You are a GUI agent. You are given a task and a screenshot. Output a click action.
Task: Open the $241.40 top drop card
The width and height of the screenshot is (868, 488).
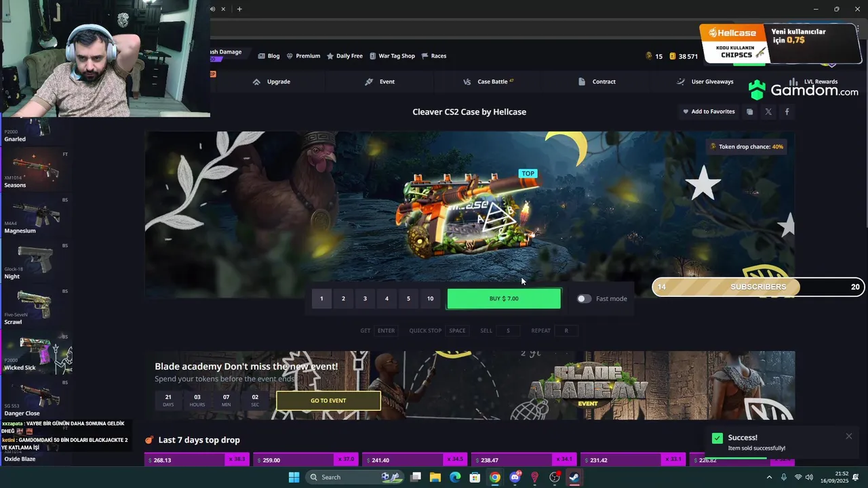[x=415, y=460]
